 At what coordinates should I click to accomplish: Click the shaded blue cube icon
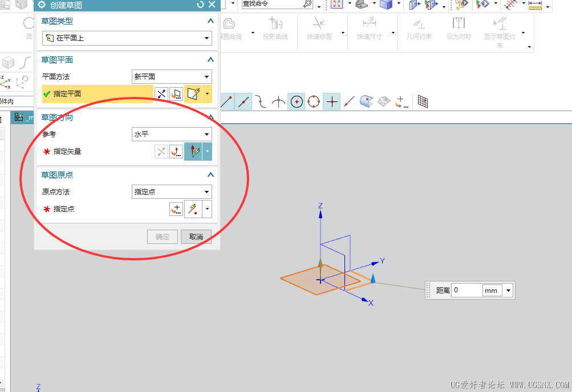pyautogui.click(x=386, y=4)
